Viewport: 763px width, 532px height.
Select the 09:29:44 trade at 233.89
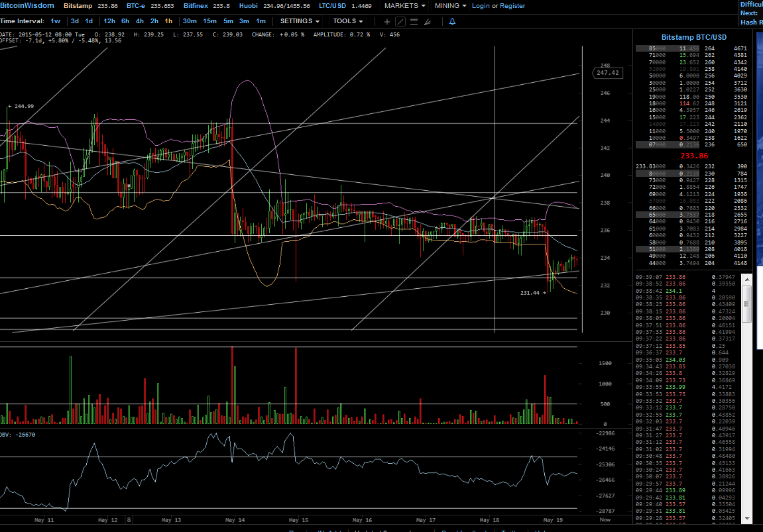point(687,491)
